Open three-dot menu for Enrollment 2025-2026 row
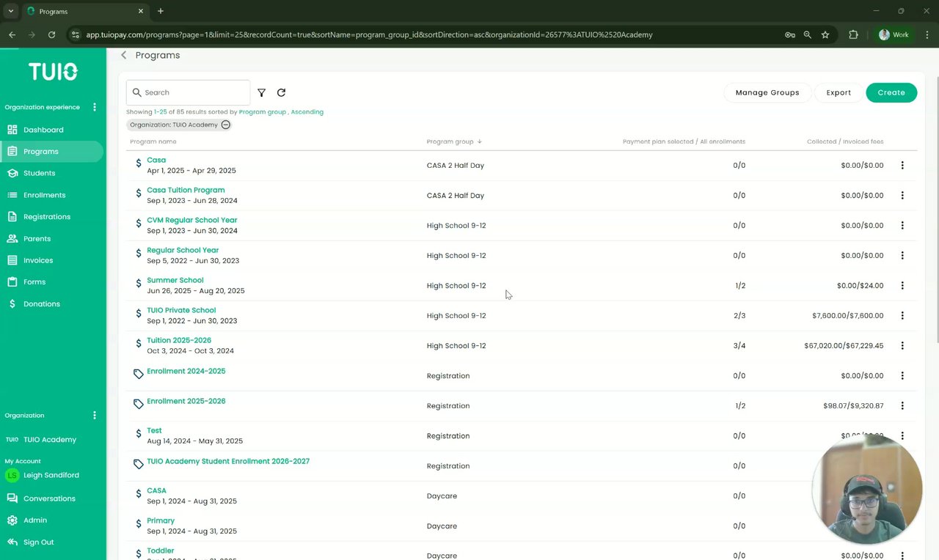This screenshot has width=939, height=560. tap(902, 406)
